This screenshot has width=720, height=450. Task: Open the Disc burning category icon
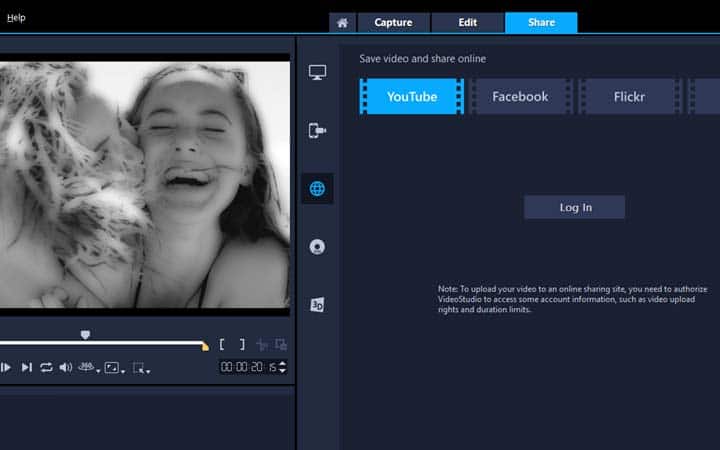pyautogui.click(x=318, y=246)
